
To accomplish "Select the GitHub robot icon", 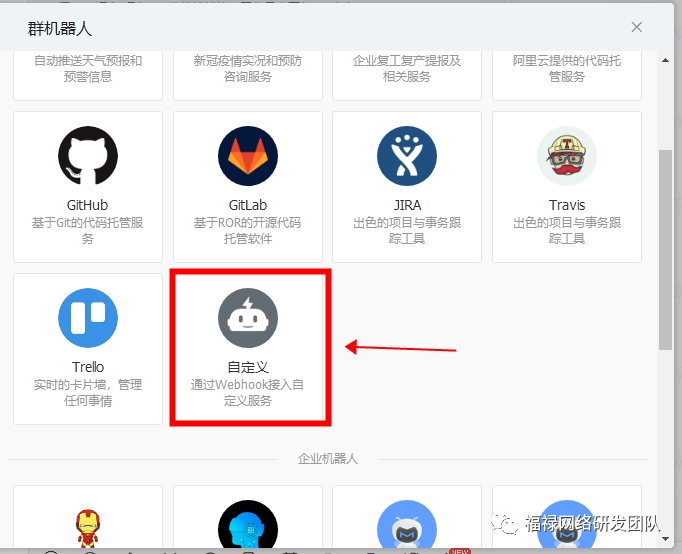I will (x=88, y=156).
